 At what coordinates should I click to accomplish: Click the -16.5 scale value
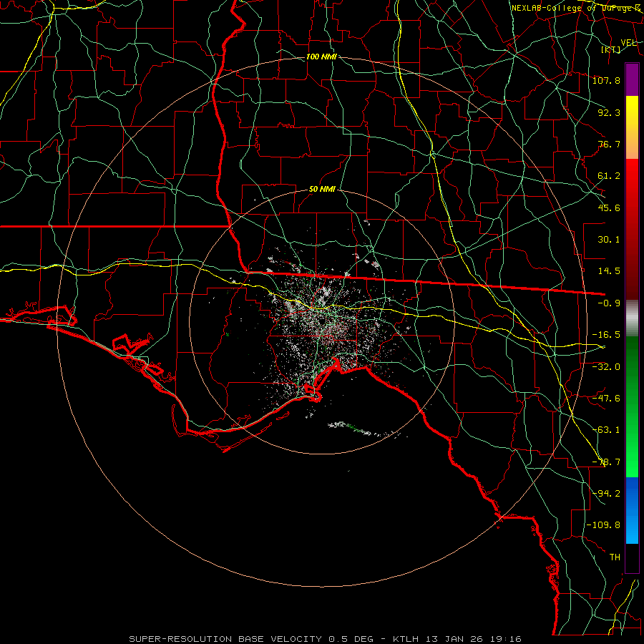click(606, 335)
